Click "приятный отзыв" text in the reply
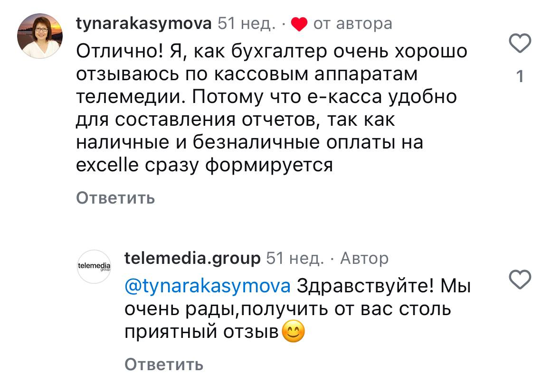560x392 pixels. pyautogui.click(x=201, y=332)
